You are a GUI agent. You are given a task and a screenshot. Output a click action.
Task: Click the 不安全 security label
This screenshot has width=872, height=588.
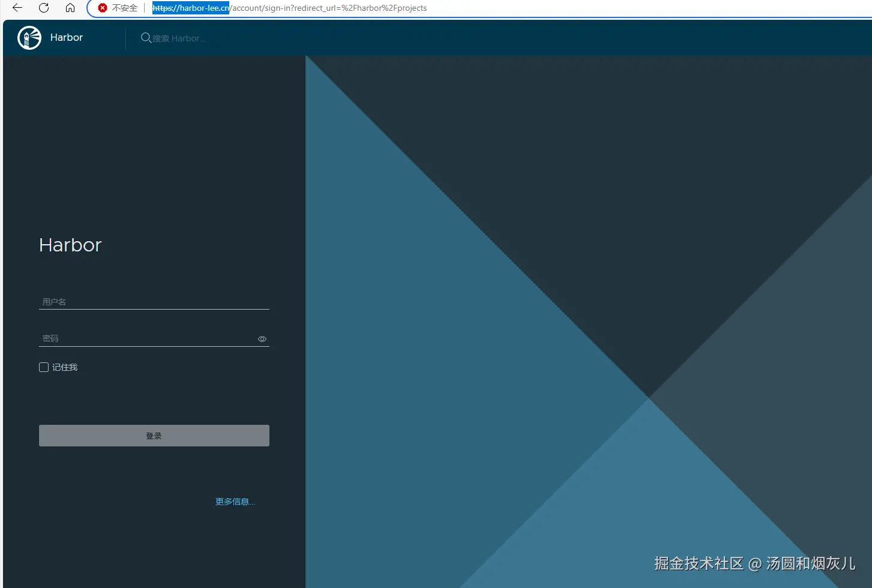coord(125,8)
